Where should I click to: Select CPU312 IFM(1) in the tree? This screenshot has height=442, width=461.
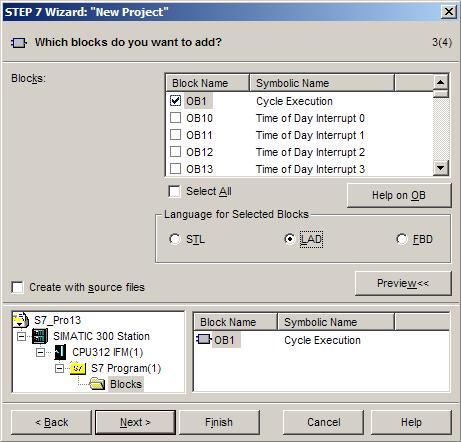(108, 352)
